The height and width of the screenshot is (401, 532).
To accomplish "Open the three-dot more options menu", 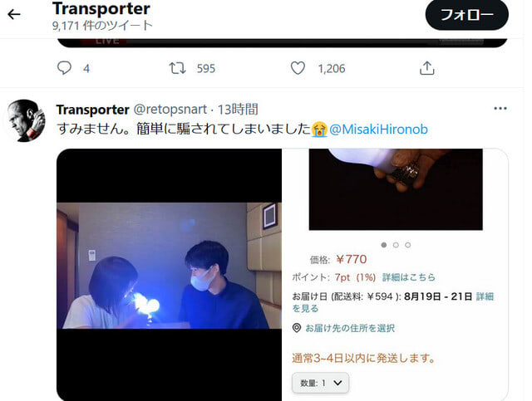I will pyautogui.click(x=500, y=109).
